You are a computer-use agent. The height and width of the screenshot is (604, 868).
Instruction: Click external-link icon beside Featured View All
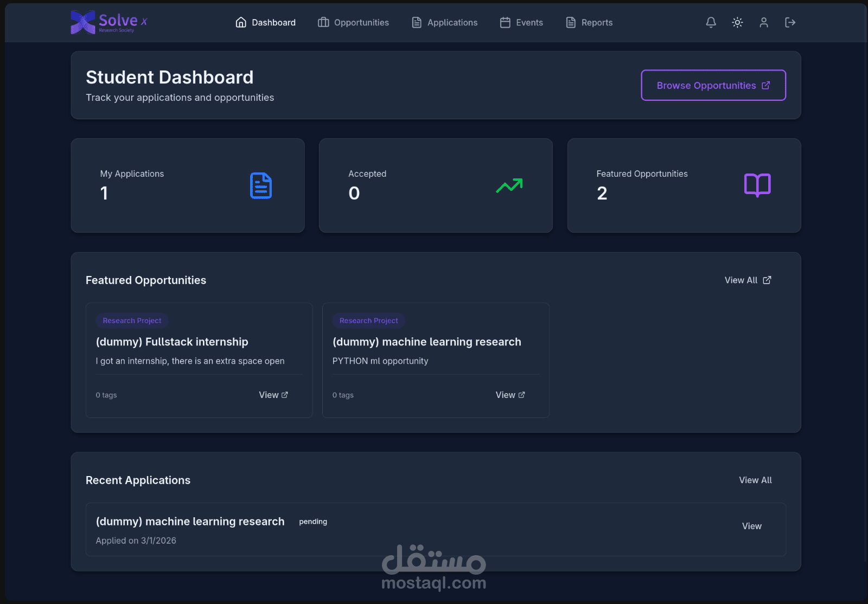[x=767, y=280]
